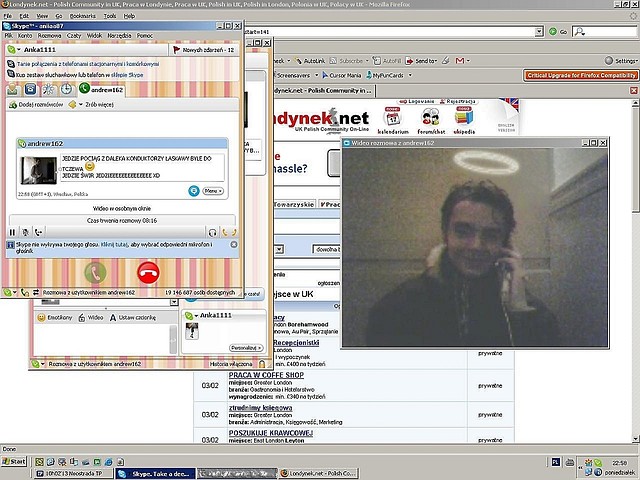The height and width of the screenshot is (480, 640).
Task: Open wikipedia books icon on Londynek
Action: tap(464, 121)
